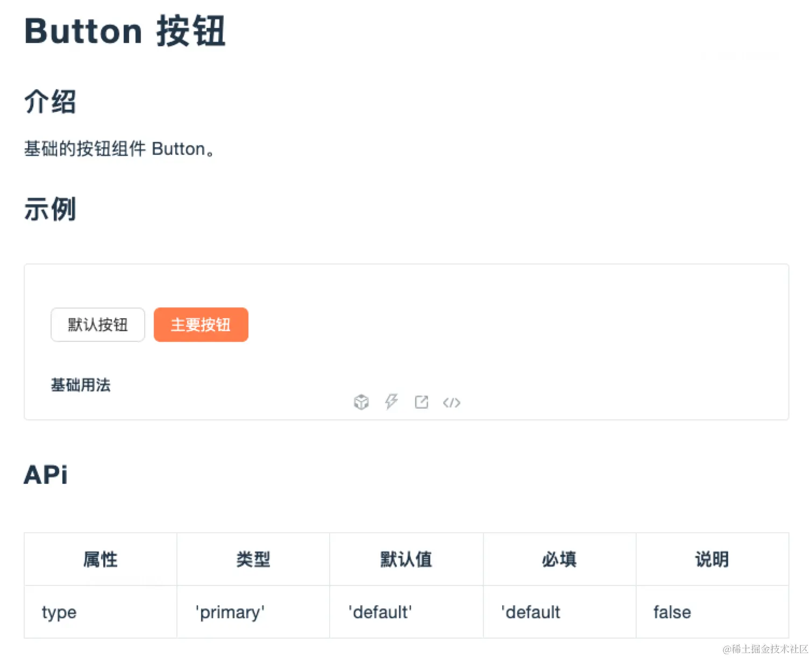The height and width of the screenshot is (658, 812).
Task: Click the 基础的按钮组件 Button description text
Action: [x=119, y=149]
